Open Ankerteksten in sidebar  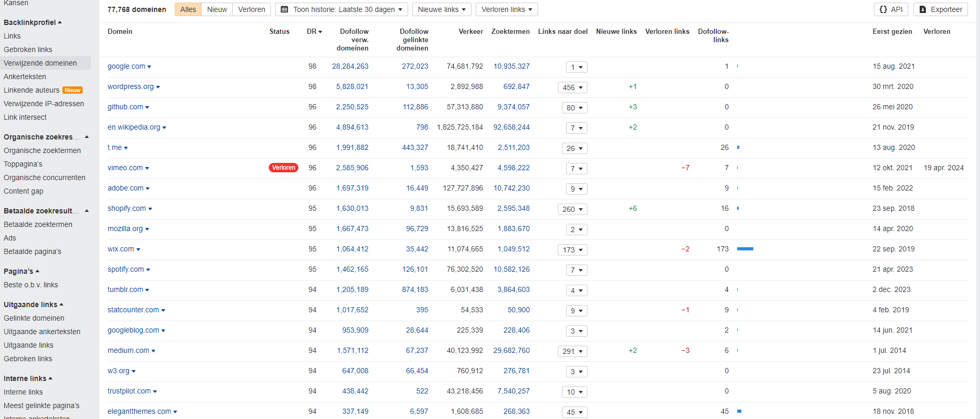click(x=25, y=77)
